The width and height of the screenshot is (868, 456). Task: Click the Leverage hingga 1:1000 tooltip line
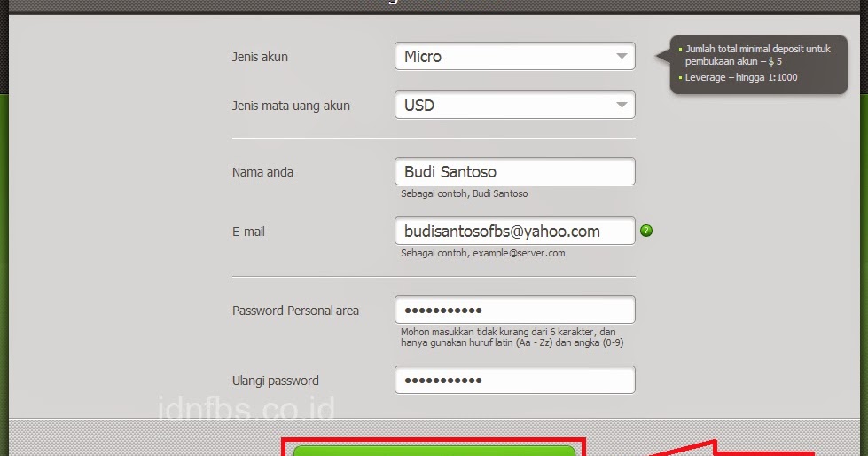pyautogui.click(x=741, y=77)
